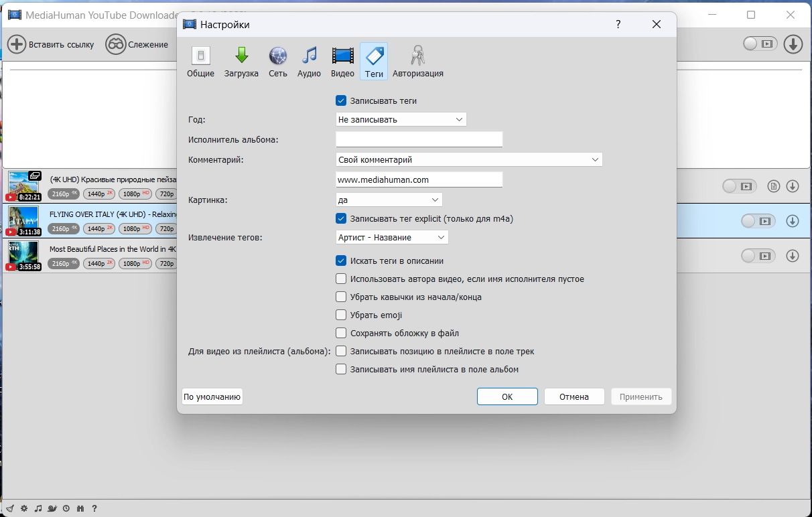Switch to the Загрузка tab

coord(241,62)
